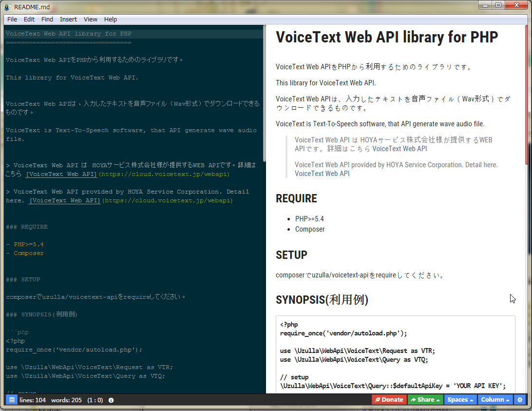
Task: Click the Donate button
Action: [x=388, y=400]
